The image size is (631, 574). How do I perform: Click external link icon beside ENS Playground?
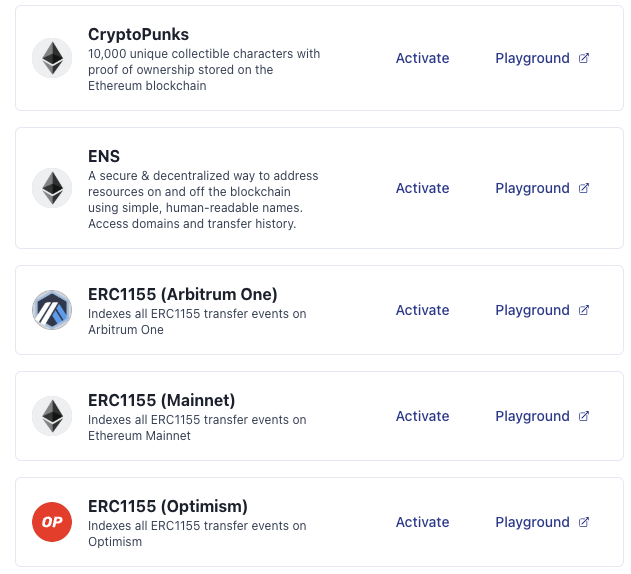coord(584,188)
